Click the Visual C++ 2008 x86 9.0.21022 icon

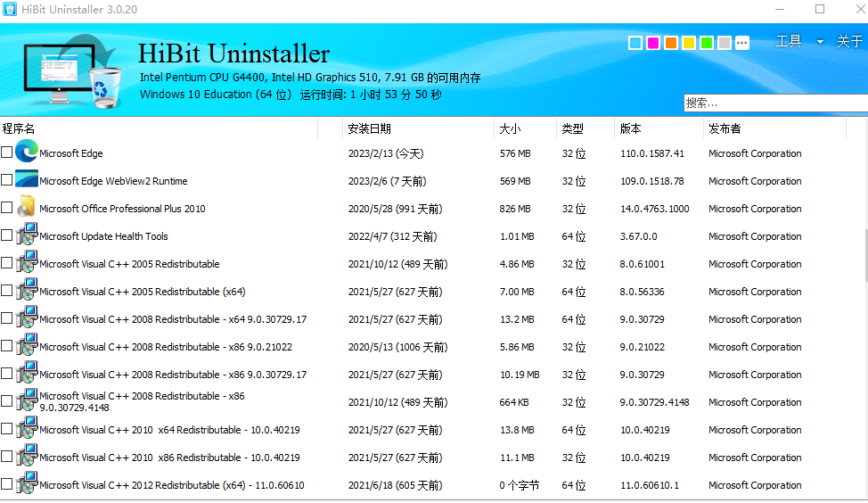27,345
